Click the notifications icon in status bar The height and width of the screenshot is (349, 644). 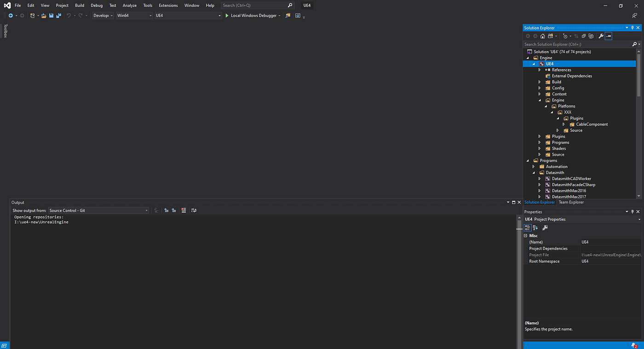pos(634,345)
